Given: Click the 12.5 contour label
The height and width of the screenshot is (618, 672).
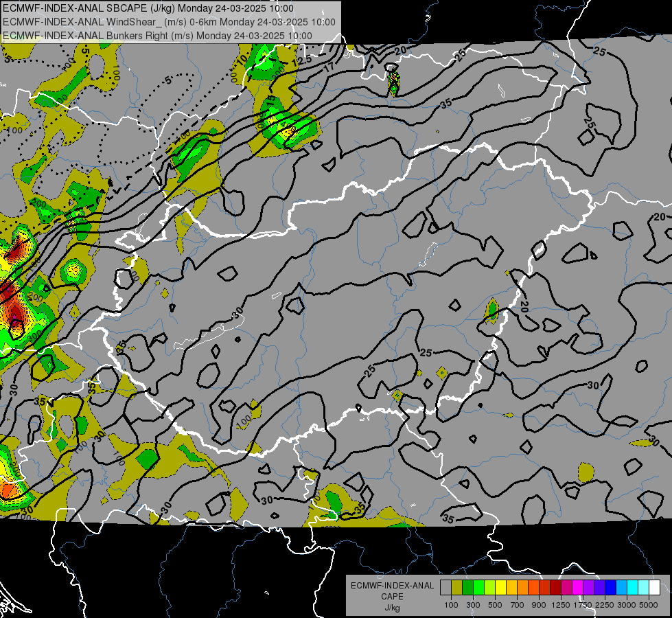Looking at the screenshot, I should pyautogui.click(x=302, y=61).
